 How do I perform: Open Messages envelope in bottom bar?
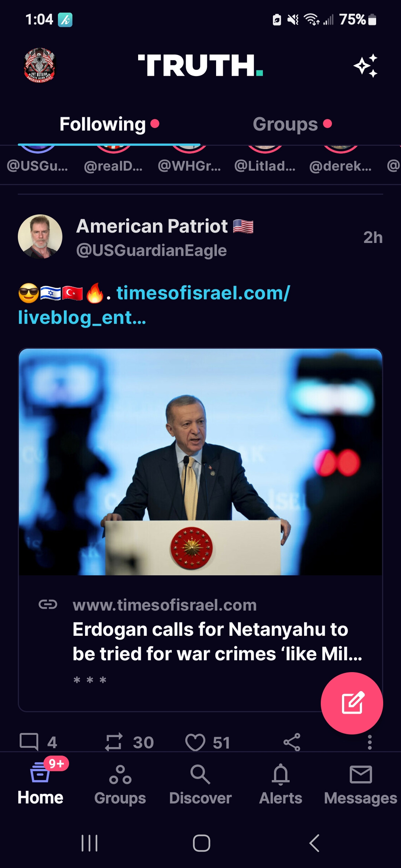(361, 782)
